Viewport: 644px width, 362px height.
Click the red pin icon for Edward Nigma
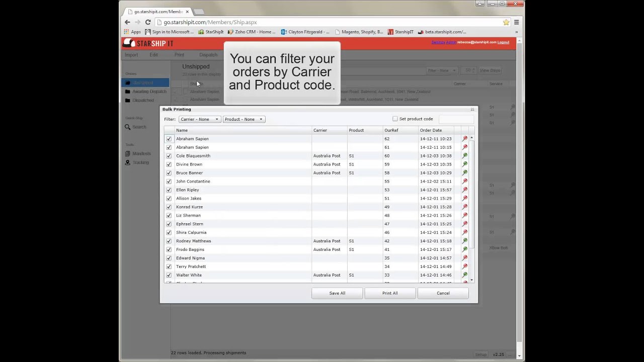(465, 258)
